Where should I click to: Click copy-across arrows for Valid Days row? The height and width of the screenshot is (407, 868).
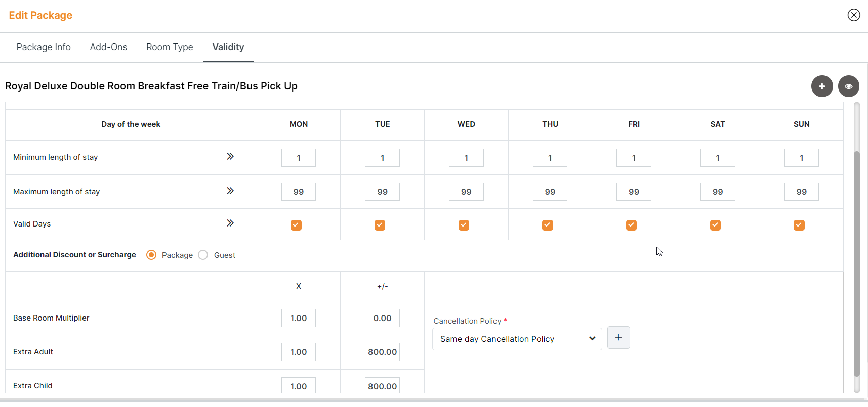tap(230, 223)
